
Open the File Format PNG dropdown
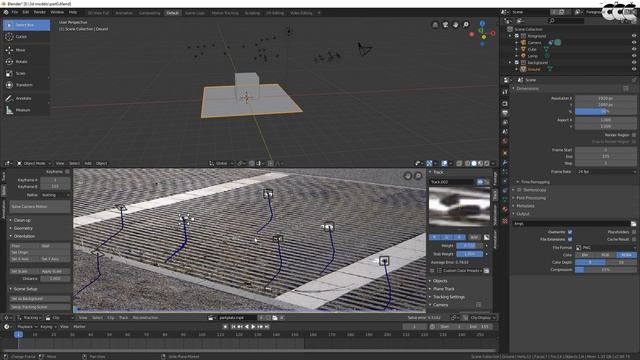[x=606, y=248]
